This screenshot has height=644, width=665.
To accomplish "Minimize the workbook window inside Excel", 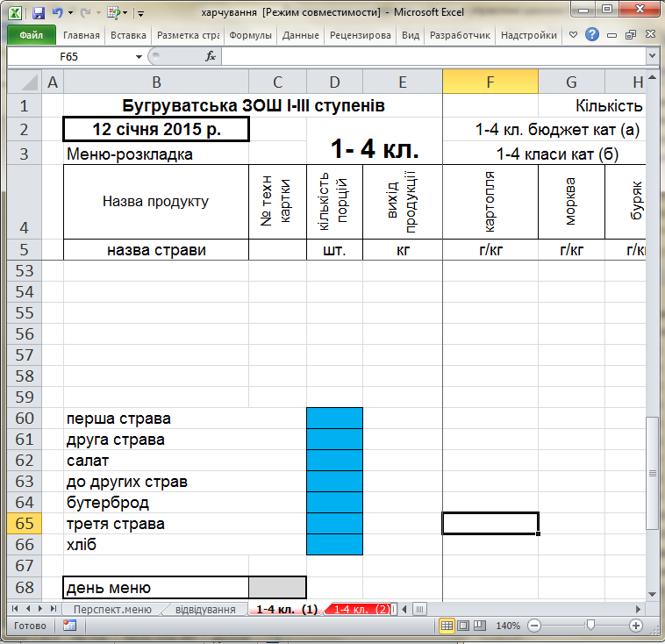I will (x=611, y=35).
